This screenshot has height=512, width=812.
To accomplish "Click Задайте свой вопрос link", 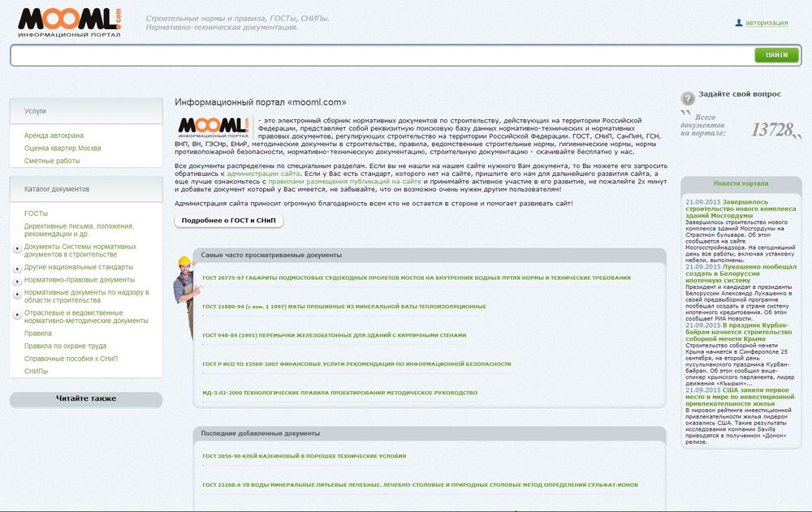I will 740,94.
